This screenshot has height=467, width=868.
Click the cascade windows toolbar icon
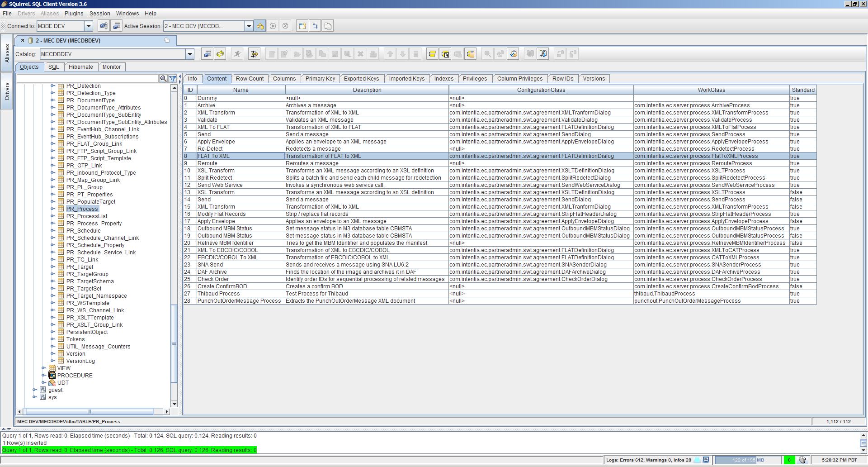coord(328,26)
